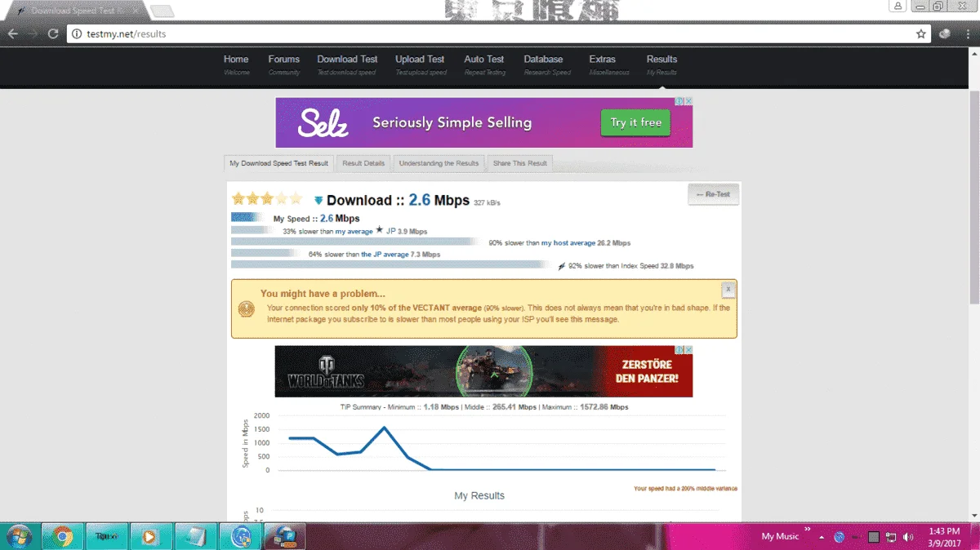Close the World of Tanks advertisement
980x550 pixels.
(x=688, y=350)
